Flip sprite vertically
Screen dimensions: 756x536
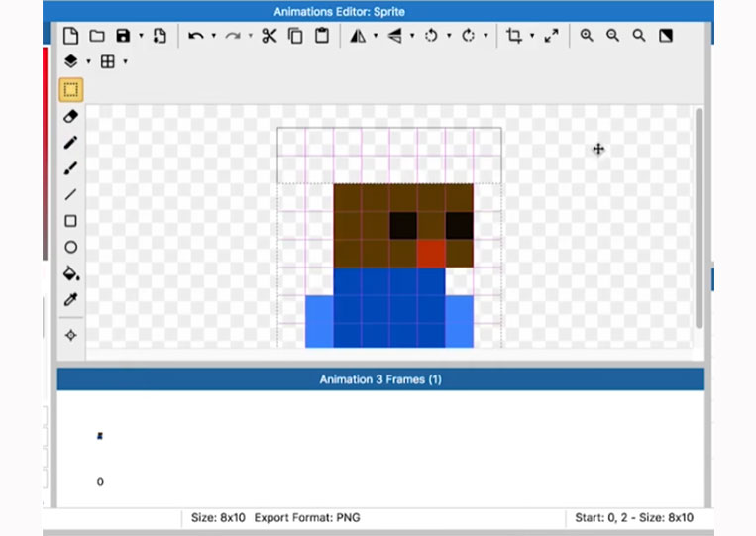point(395,36)
